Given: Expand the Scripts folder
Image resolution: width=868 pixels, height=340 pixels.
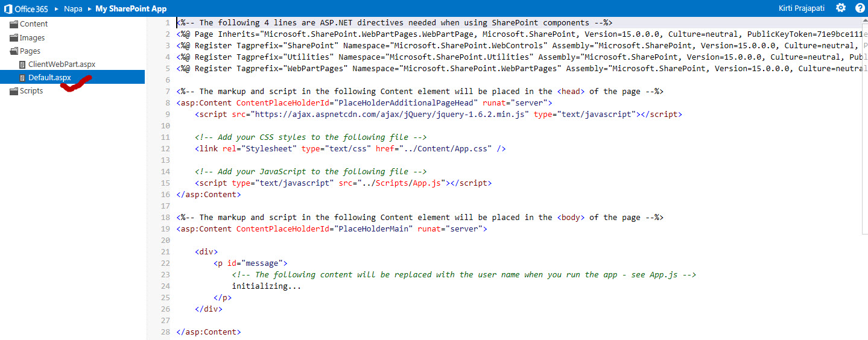Looking at the screenshot, I should 31,91.
